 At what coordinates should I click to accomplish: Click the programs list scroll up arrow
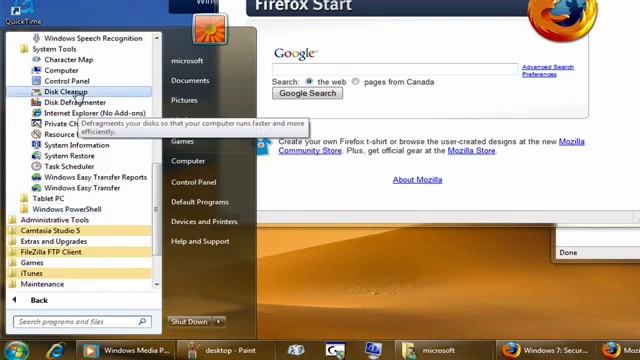click(157, 38)
